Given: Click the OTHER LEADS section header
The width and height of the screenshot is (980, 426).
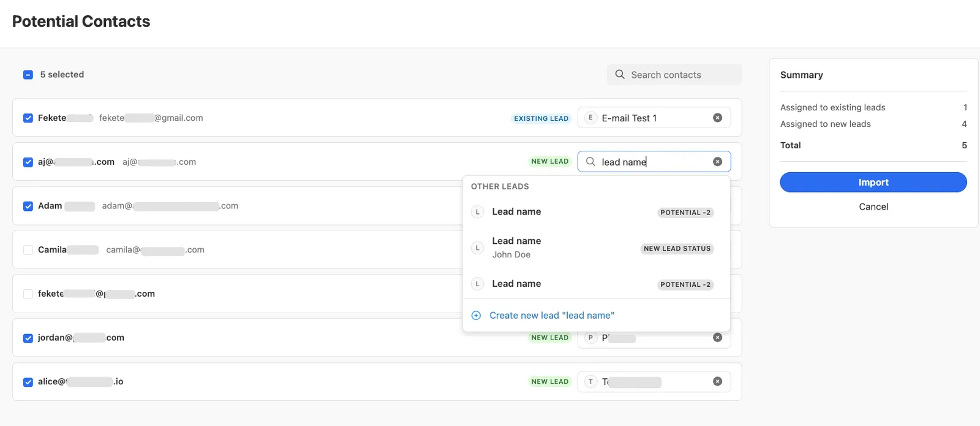Looking at the screenshot, I should click(x=500, y=186).
